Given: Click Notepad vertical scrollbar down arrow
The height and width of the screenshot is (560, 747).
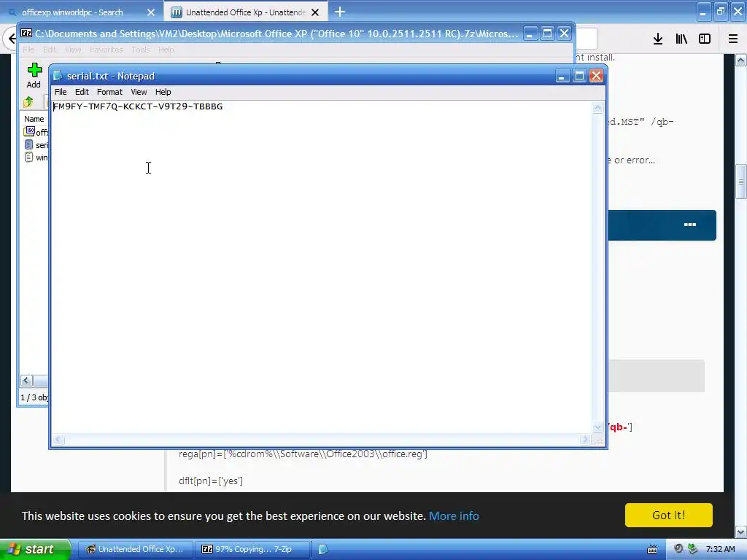Looking at the screenshot, I should click(597, 427).
